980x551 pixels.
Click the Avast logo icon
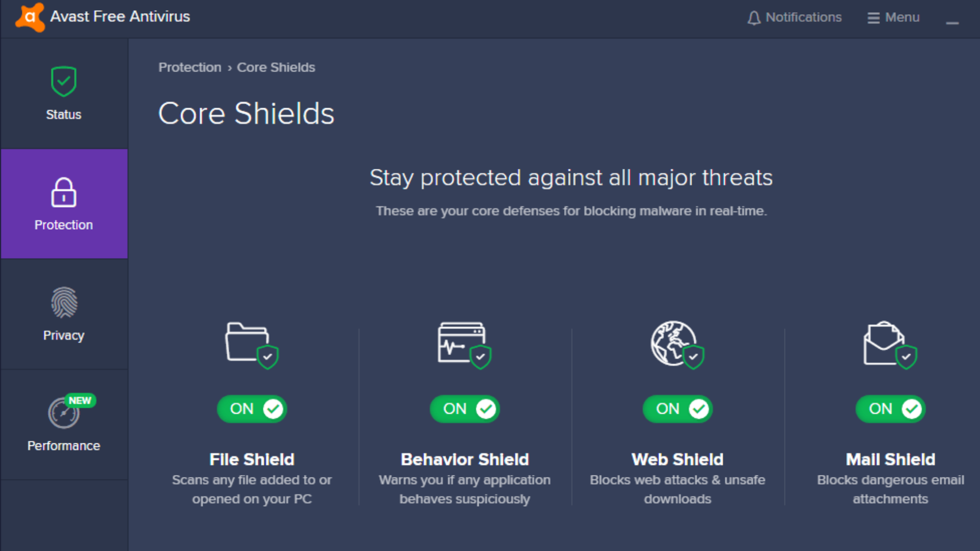coord(29,17)
